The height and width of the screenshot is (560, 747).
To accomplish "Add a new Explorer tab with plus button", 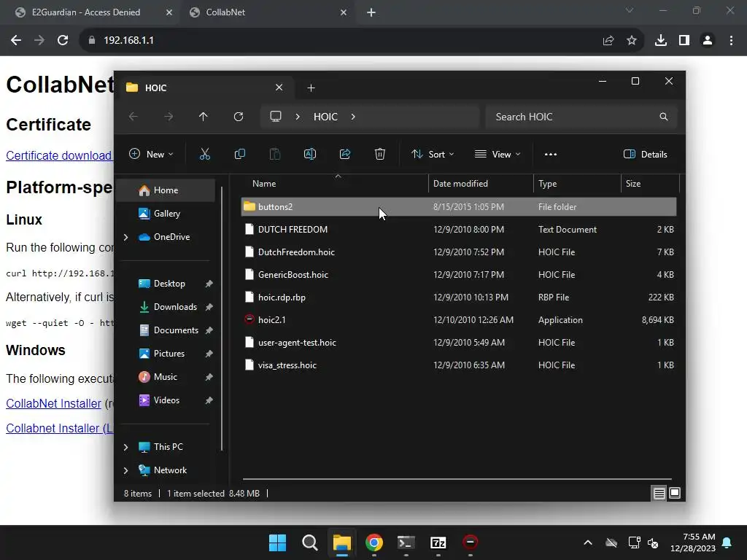I will [311, 88].
